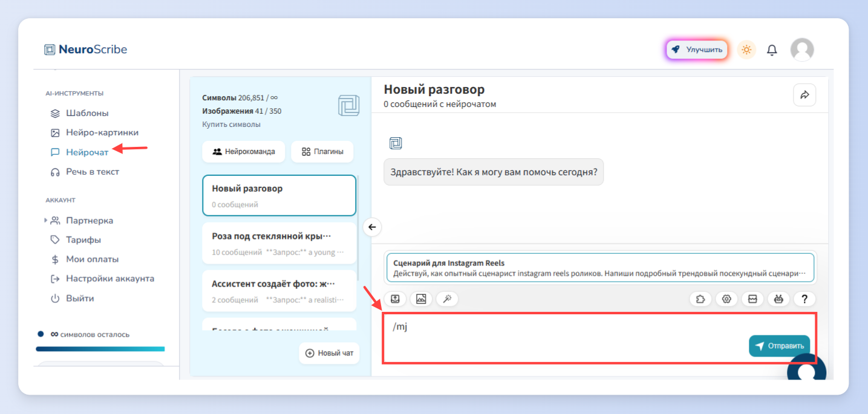
Task: Open the puzzle-piece plugins icon above input
Action: click(x=701, y=299)
